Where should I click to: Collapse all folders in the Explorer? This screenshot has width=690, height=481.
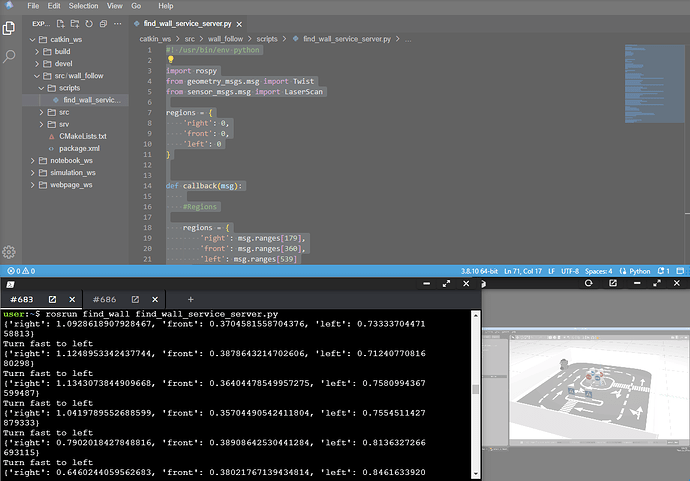pos(103,22)
